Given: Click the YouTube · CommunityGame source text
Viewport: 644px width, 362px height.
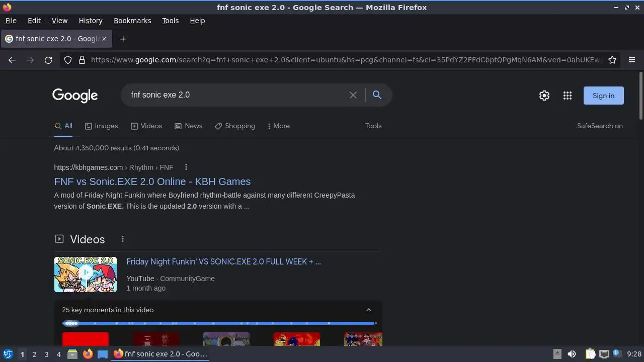Looking at the screenshot, I should (171, 279).
